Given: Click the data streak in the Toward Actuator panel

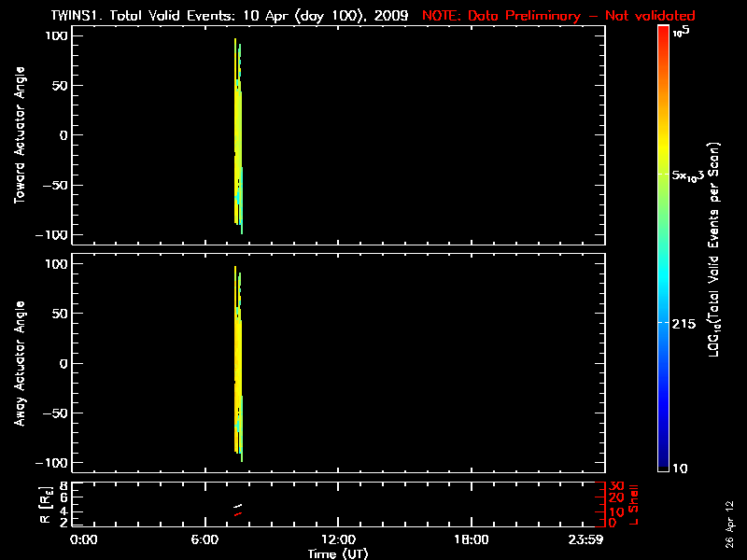Looking at the screenshot, I should pyautogui.click(x=238, y=140).
